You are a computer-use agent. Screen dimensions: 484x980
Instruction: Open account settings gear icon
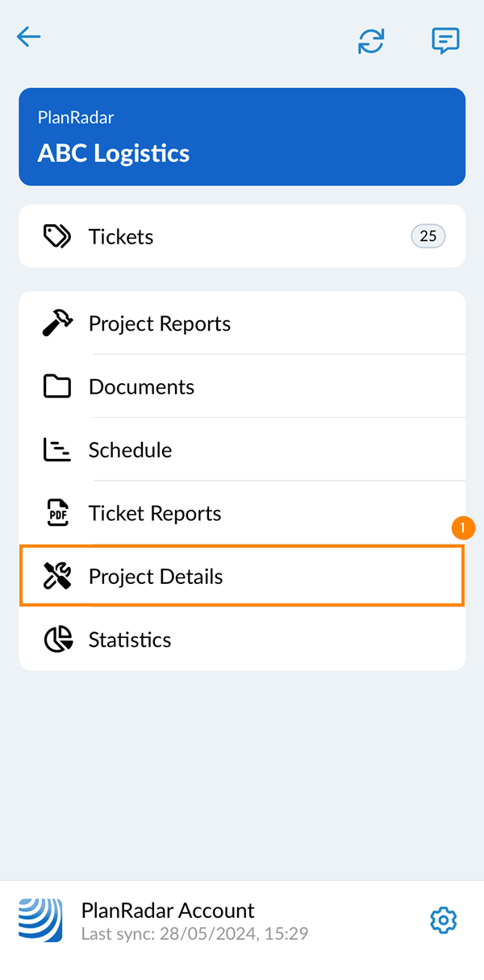click(x=444, y=920)
